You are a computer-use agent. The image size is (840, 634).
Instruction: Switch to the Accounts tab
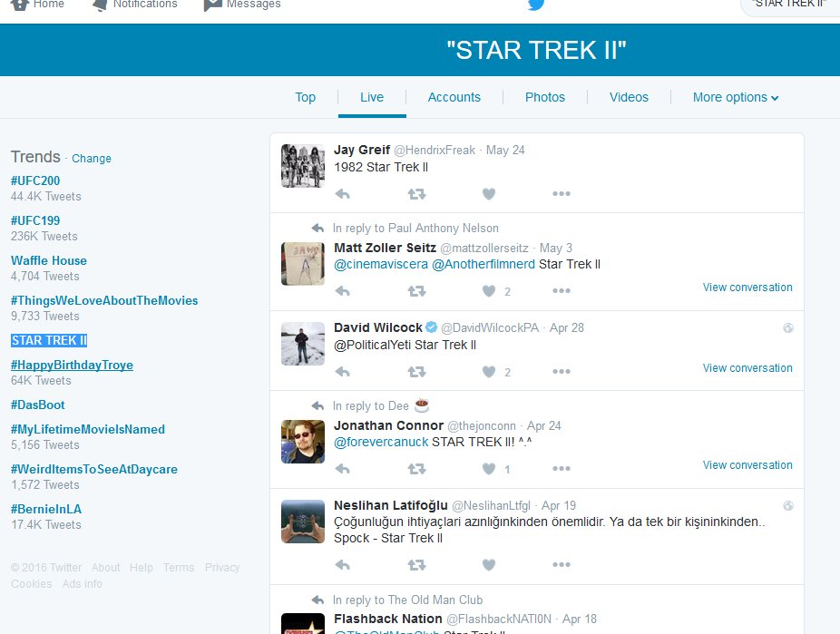tap(454, 97)
